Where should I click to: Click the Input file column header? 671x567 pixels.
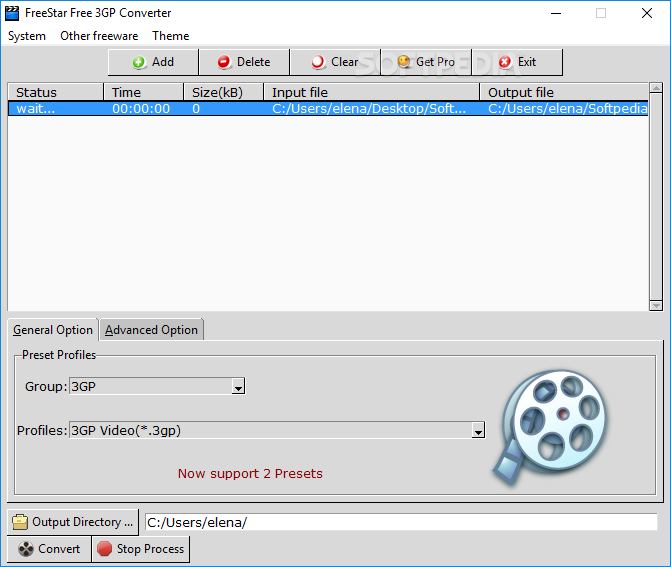click(x=371, y=92)
